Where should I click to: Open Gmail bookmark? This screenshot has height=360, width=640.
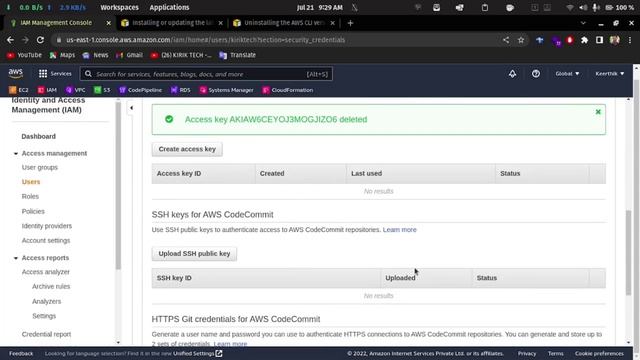coord(129,55)
